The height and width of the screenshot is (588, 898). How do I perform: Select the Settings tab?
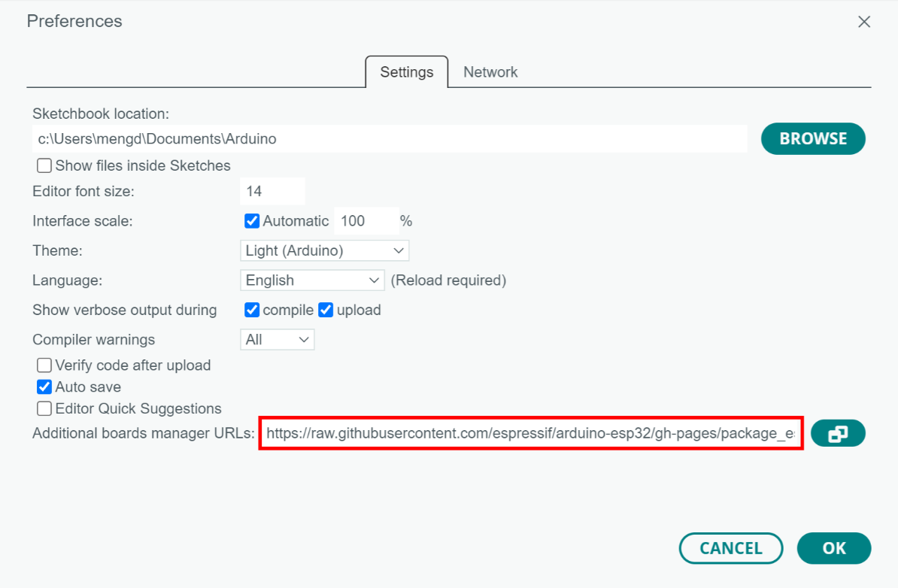406,72
